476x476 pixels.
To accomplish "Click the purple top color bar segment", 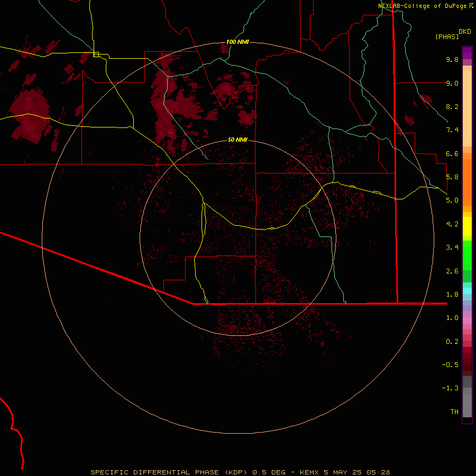I will tap(467, 53).
